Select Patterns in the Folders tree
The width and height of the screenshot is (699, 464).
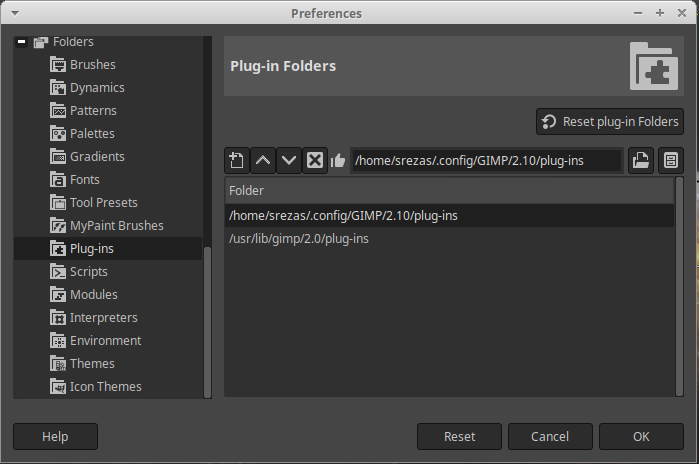pyautogui.click(x=93, y=111)
